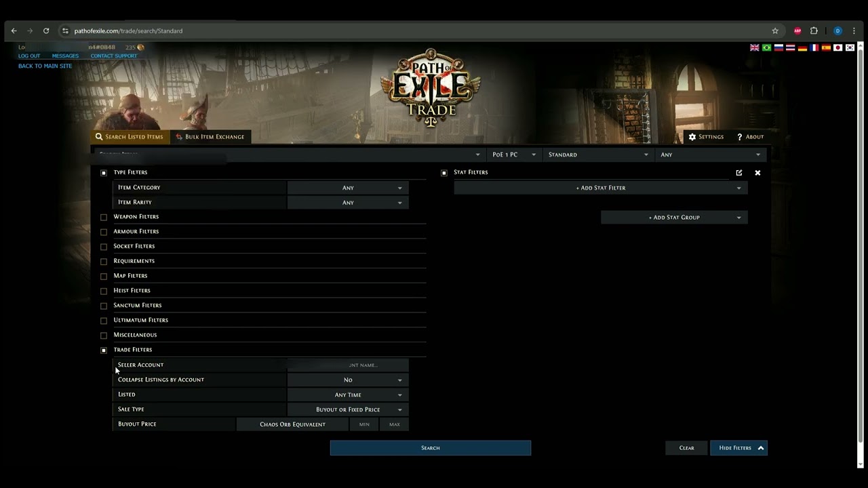Image resolution: width=868 pixels, height=488 pixels.
Task: Reload the trade page
Action: pyautogui.click(x=46, y=30)
